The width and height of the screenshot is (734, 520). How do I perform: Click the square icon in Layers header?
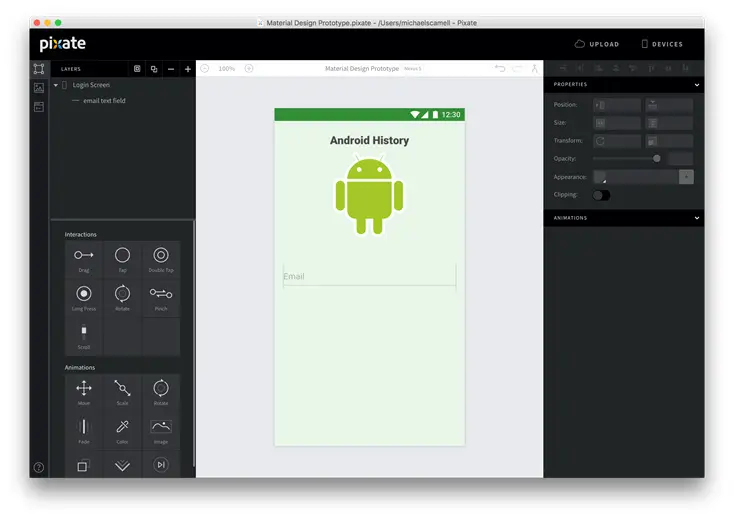click(137, 69)
